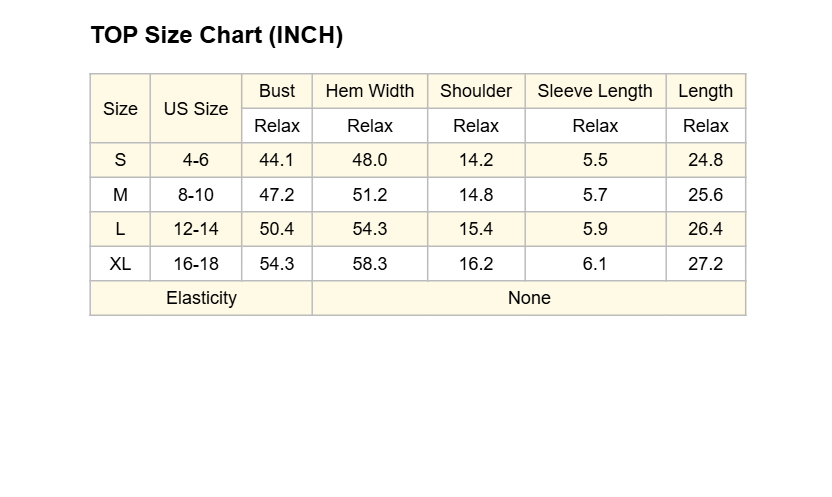Click the 8-10 US size cell
The height and width of the screenshot is (497, 832).
click(196, 195)
